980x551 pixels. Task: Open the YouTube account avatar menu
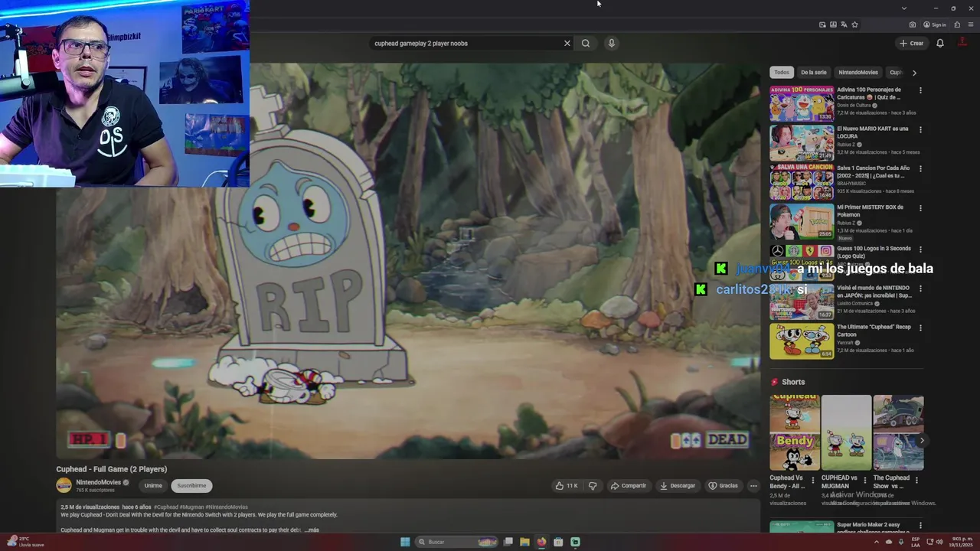point(962,44)
